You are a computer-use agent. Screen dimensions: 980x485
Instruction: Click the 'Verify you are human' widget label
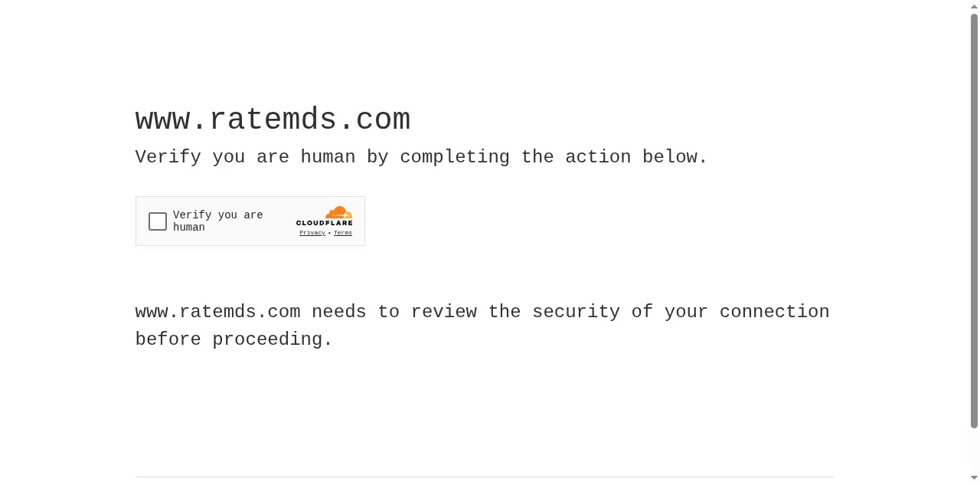[x=218, y=221]
